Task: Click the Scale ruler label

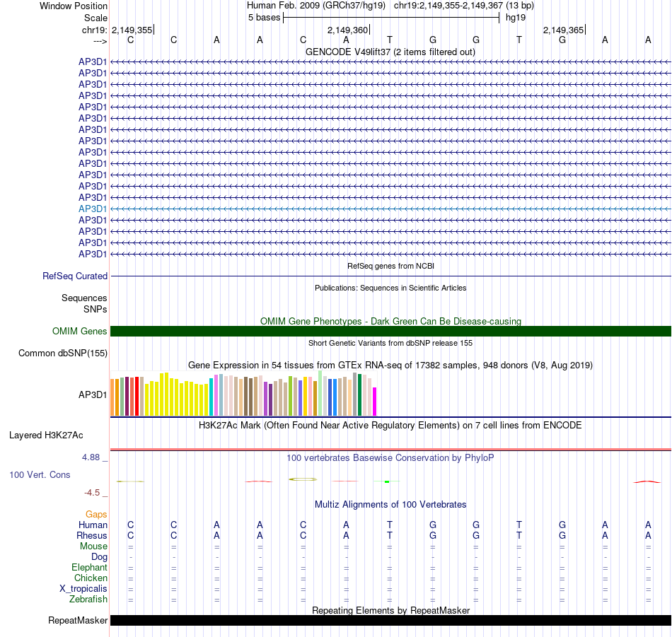Action: coord(96,18)
